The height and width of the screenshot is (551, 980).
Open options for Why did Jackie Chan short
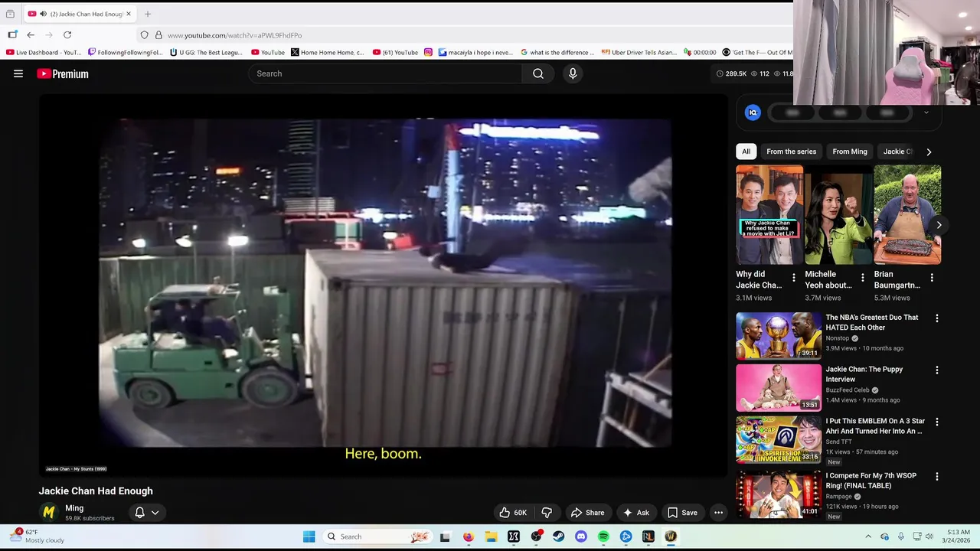coord(794,278)
